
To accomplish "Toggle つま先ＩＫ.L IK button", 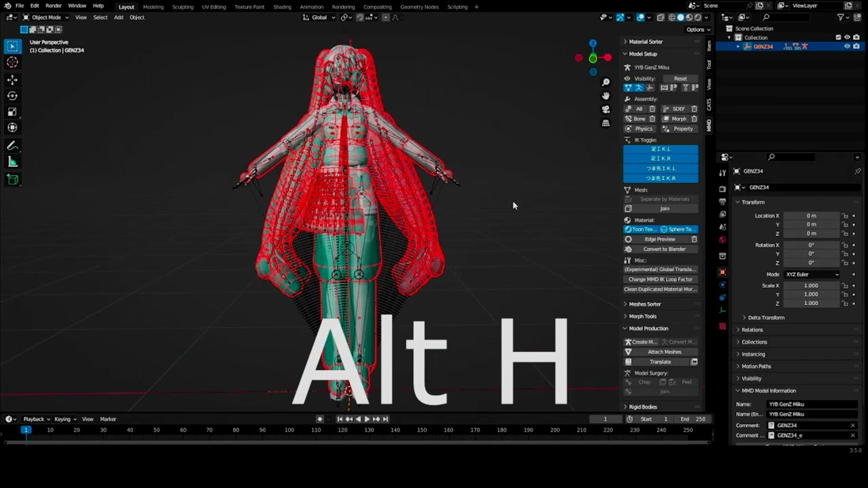I will 660,168.
